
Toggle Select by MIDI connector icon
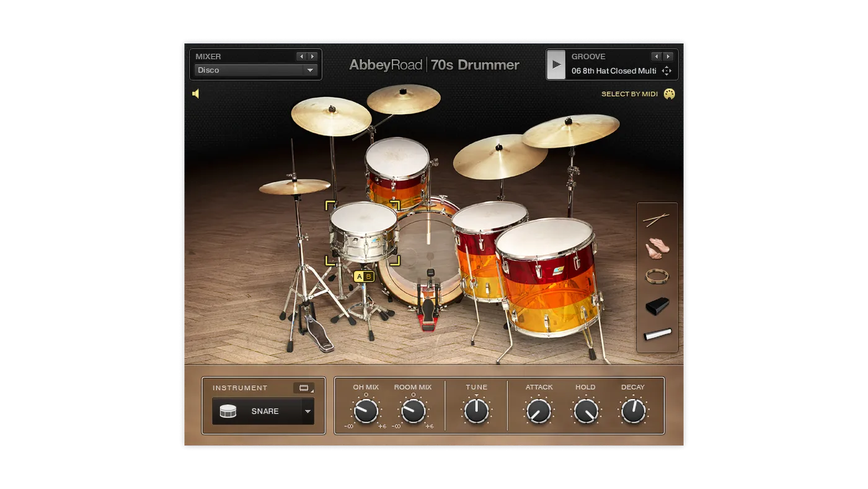669,94
